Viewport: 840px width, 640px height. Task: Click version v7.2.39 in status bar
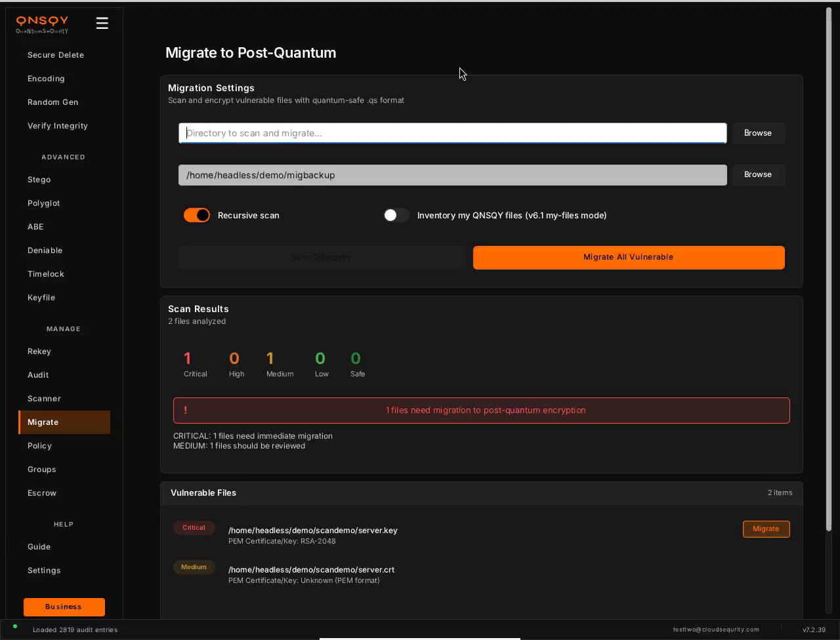(814, 630)
